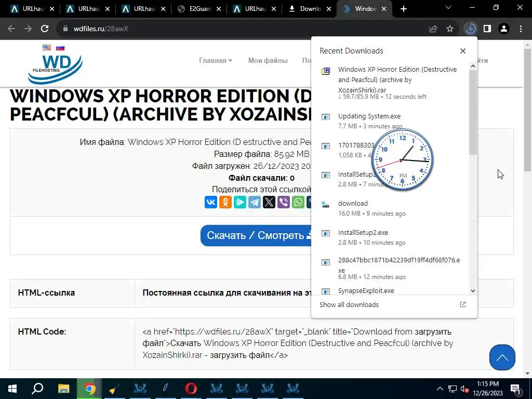The image size is (532, 399).
Task: Click the downloads list scrollbar thumb
Action: point(473,112)
